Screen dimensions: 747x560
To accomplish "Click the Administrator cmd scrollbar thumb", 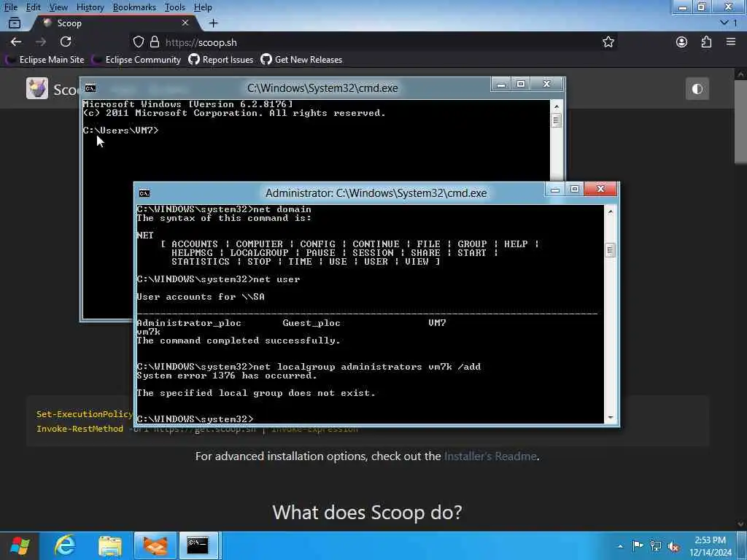I will tap(611, 250).
